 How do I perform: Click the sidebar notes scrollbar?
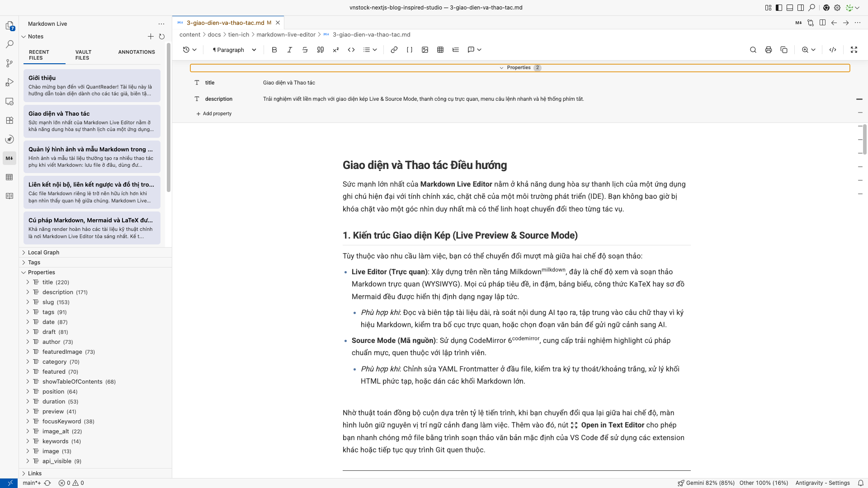[169, 117]
